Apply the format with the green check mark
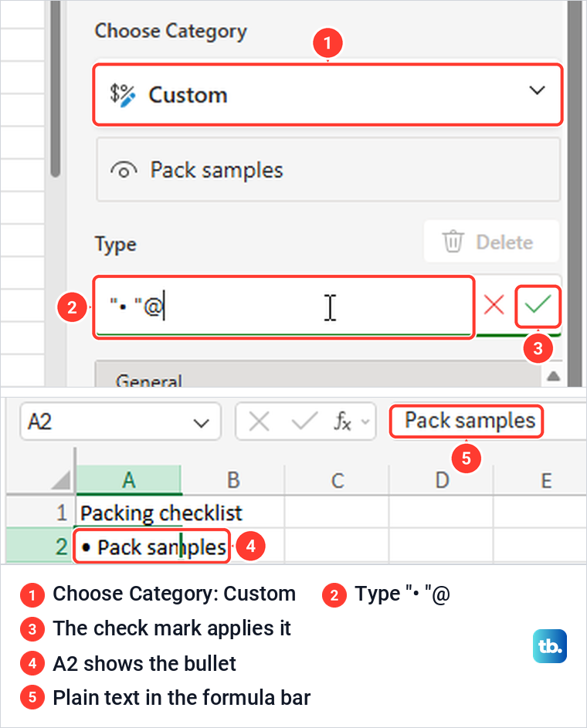 tap(538, 306)
